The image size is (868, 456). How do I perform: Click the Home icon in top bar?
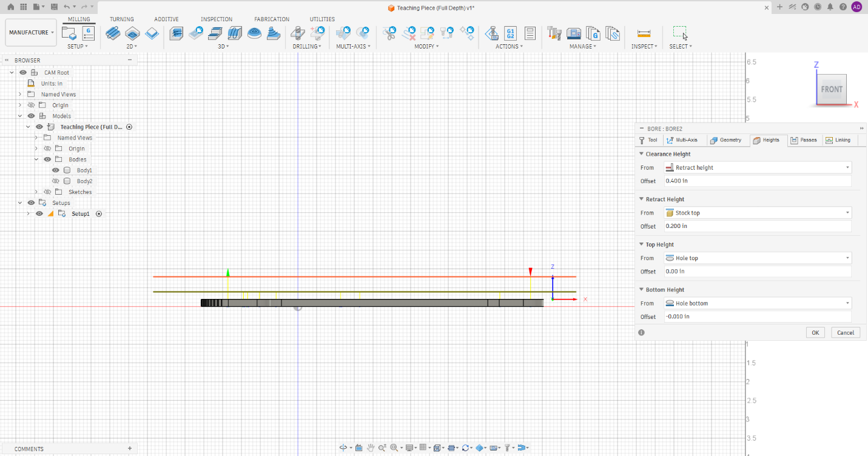(x=10, y=7)
